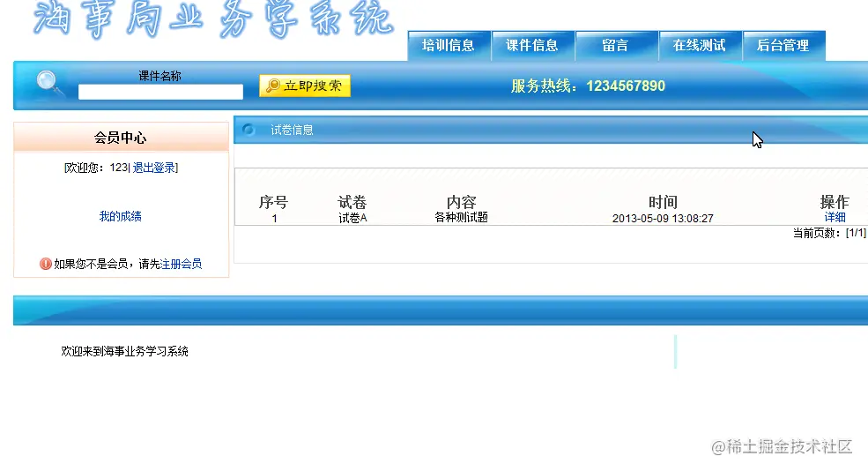The height and width of the screenshot is (471, 868).
Task: Click the 立即搜索 button
Action: [x=305, y=86]
